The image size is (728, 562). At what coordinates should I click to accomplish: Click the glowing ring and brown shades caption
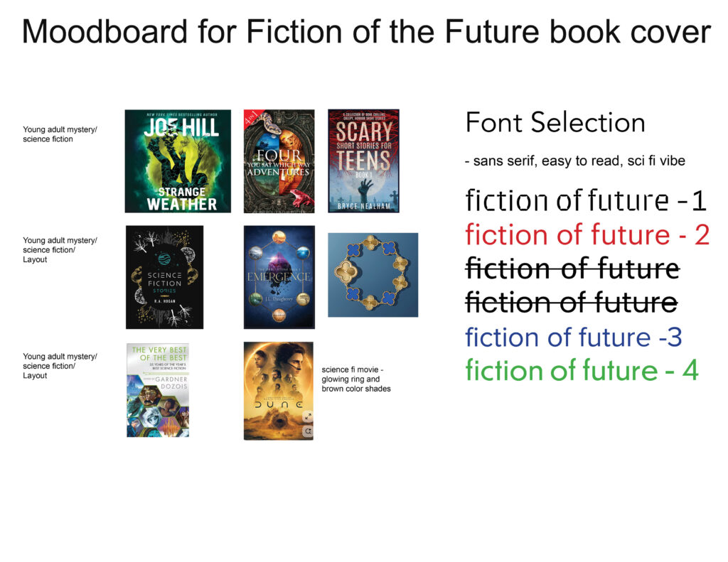[x=356, y=379]
